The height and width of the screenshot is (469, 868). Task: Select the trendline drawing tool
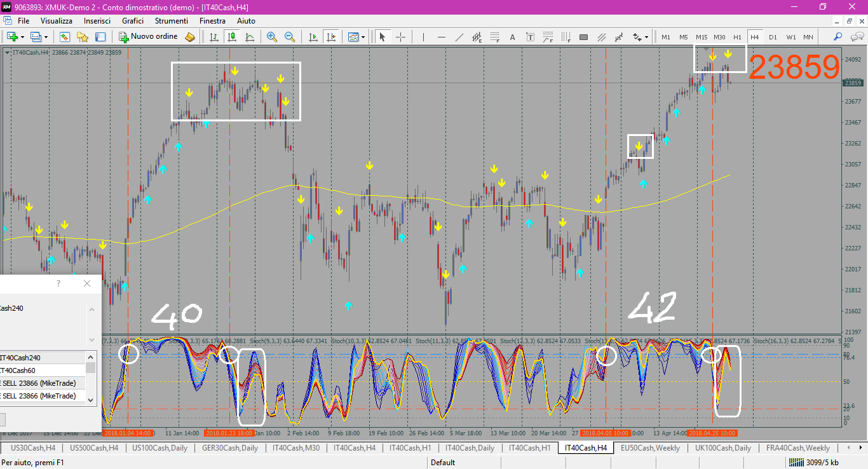pos(459,37)
